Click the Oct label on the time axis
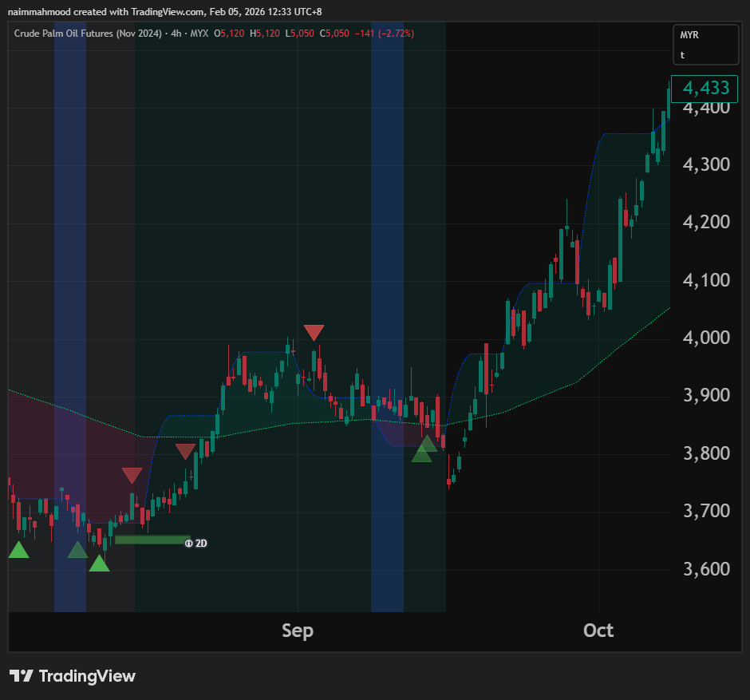 point(598,631)
